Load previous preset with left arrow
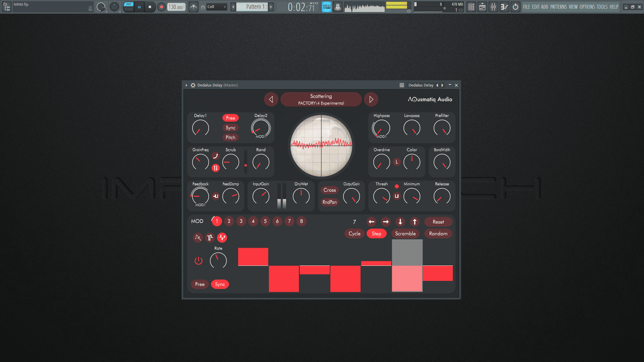Screen dimensions: 644x362 point(271,100)
